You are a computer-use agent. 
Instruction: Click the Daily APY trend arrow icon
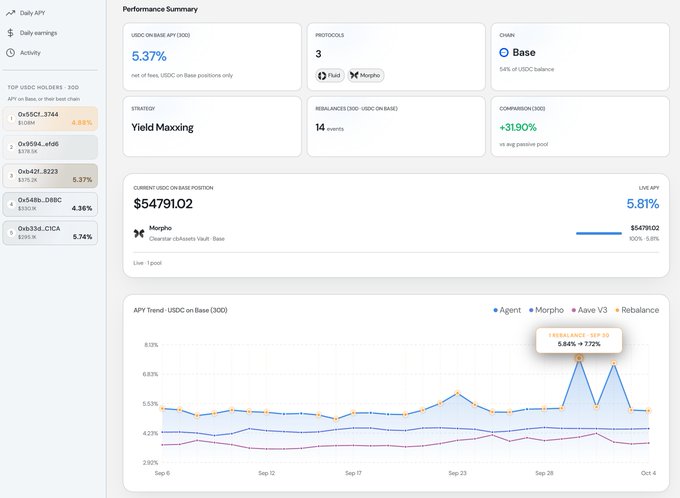coord(10,13)
